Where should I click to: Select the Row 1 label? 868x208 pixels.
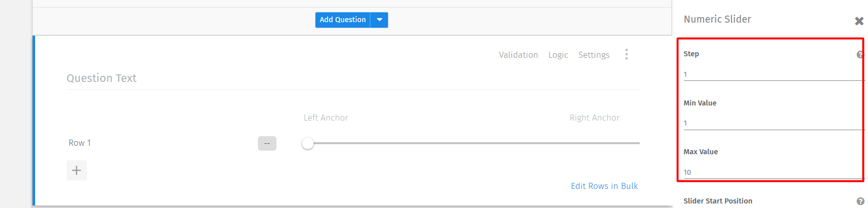[80, 143]
